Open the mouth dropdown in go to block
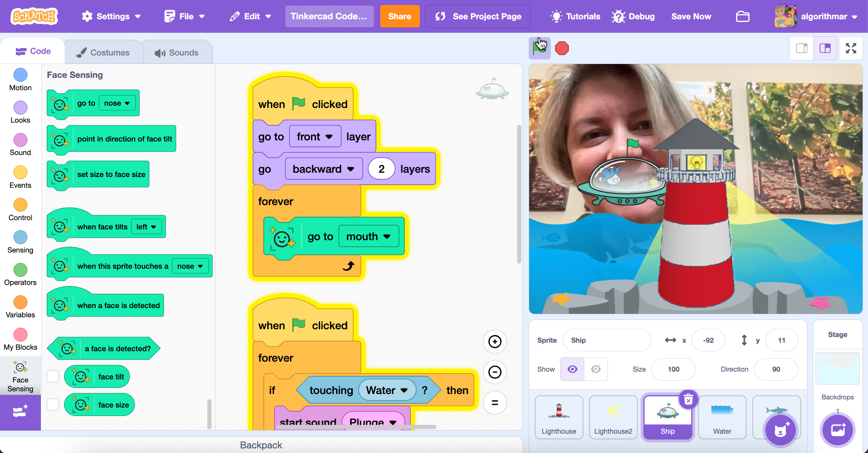 (369, 236)
